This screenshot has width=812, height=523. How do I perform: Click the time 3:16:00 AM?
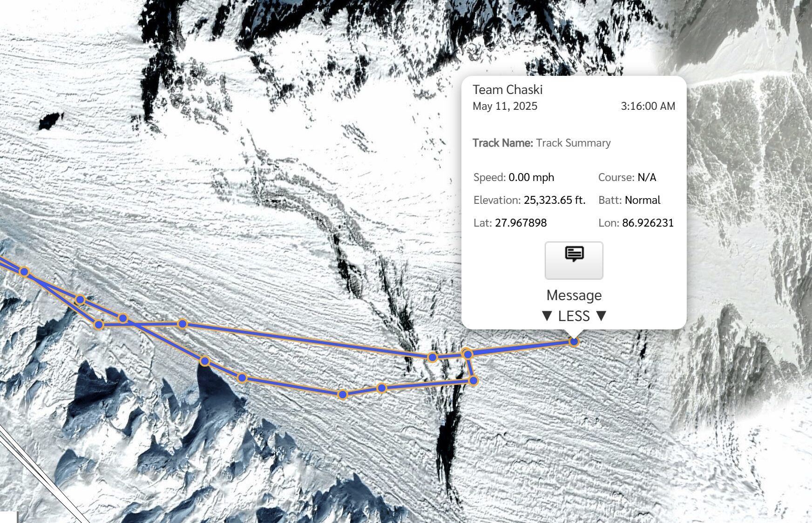648,106
